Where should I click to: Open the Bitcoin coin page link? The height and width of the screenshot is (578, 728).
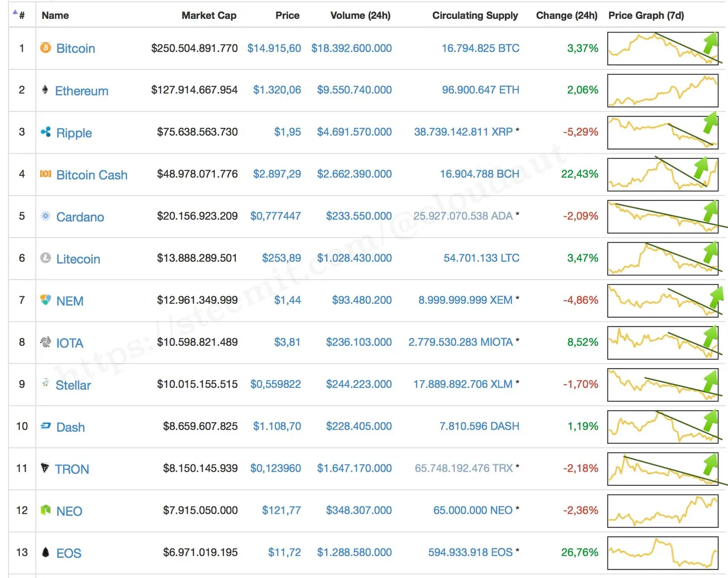point(76,48)
